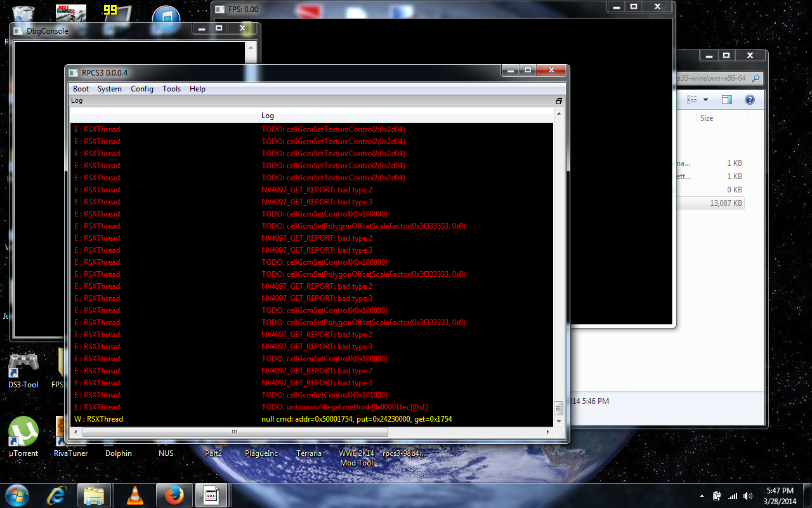The image size is (812, 508).
Task: Toggle the preview pane icon in Explorer
Action: pyautogui.click(x=727, y=100)
